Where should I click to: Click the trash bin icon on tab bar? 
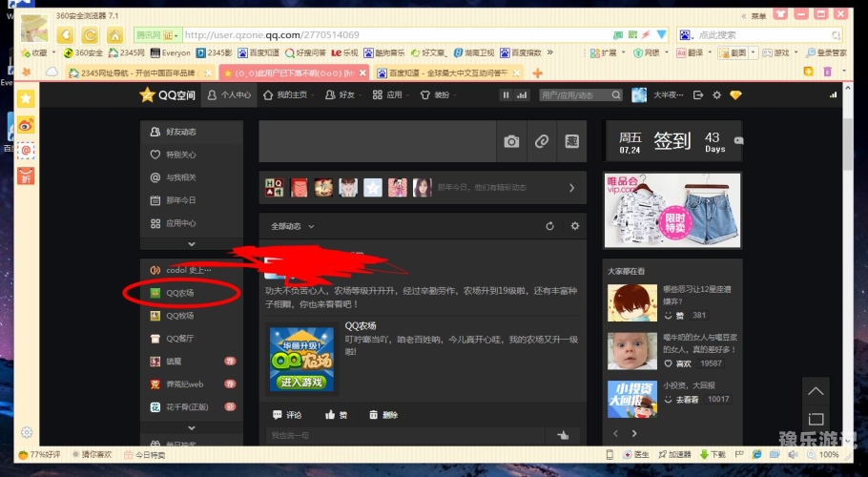pos(828,72)
